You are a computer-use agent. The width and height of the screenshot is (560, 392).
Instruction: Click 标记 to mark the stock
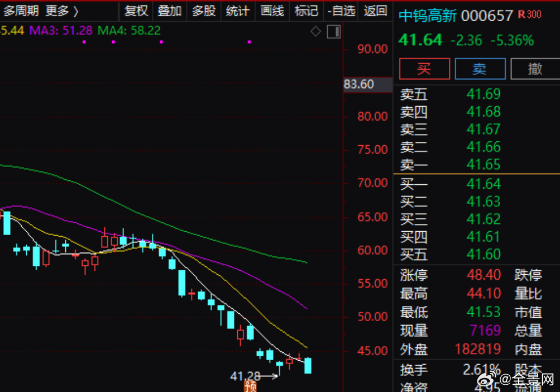(x=306, y=11)
